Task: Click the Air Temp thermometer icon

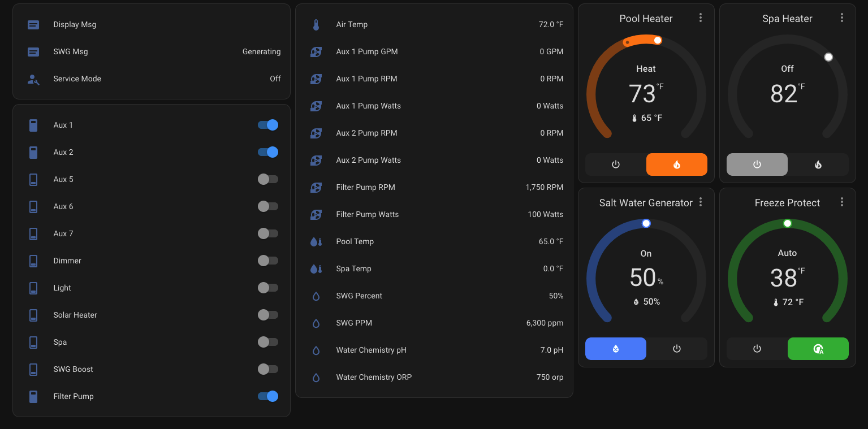Action: pyautogui.click(x=316, y=25)
